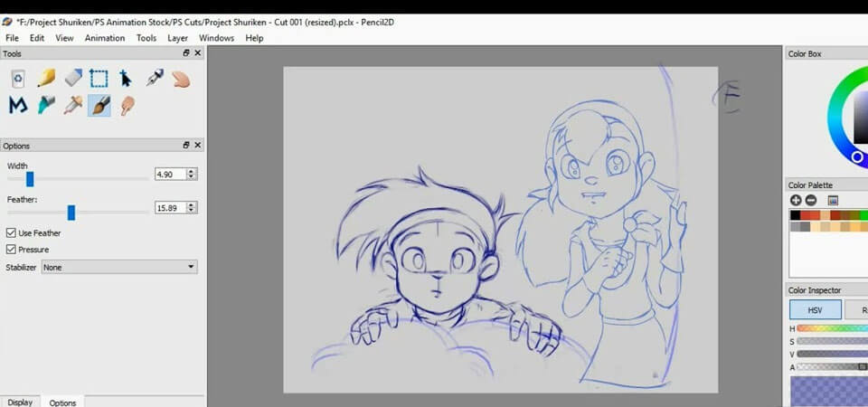Screen dimensions: 868x407
Task: Click the current color preview swatch
Action: click(829, 391)
